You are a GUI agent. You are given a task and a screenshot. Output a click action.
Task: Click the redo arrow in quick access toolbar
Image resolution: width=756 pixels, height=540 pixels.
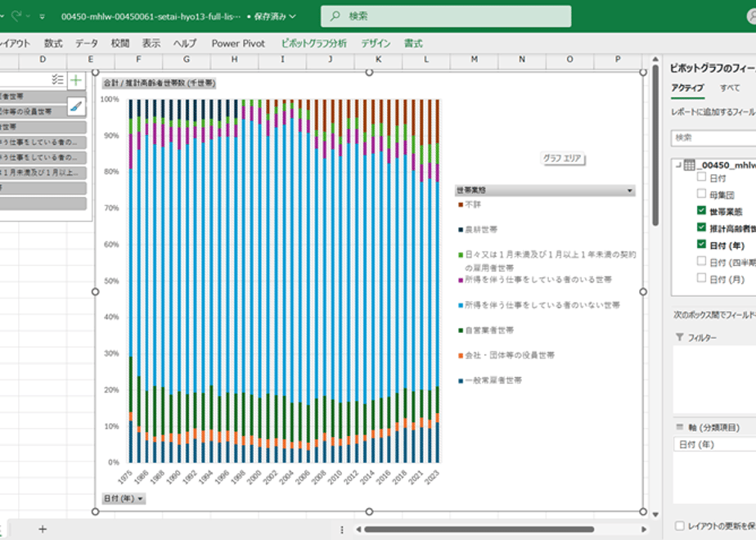pos(16,16)
